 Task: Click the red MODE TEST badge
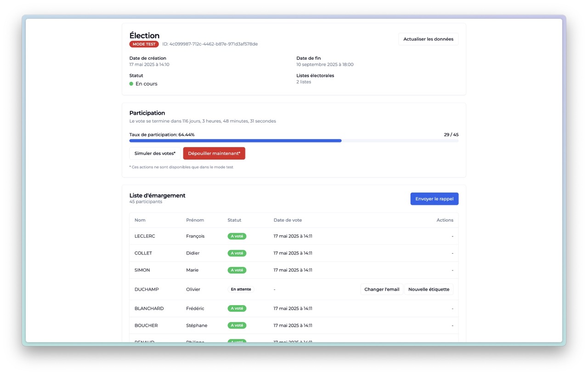pyautogui.click(x=144, y=44)
